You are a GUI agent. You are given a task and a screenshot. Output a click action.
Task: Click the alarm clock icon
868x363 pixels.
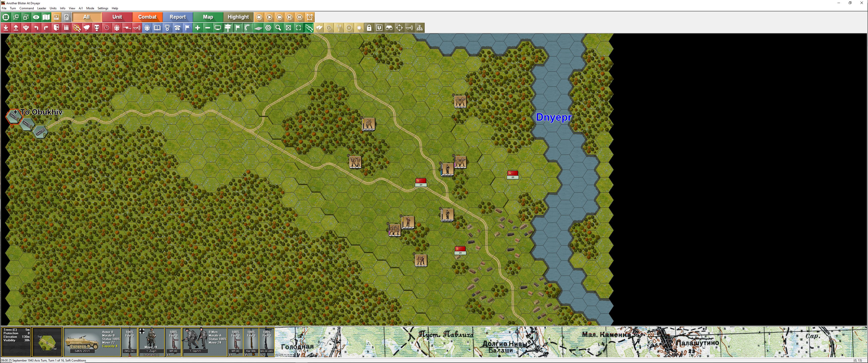click(x=310, y=17)
